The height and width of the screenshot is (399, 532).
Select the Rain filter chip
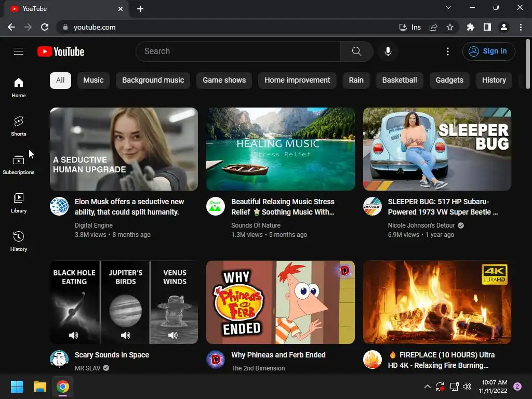[x=356, y=81]
